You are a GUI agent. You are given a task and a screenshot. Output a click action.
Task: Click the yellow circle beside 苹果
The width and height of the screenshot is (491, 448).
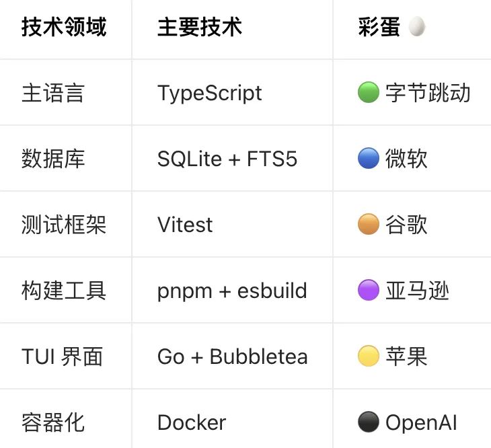tap(369, 357)
